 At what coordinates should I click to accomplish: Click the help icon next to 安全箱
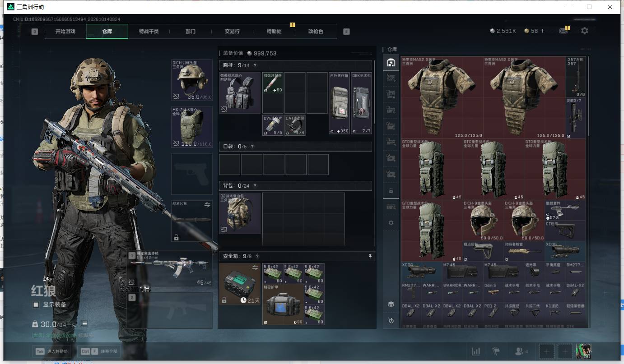point(258,256)
